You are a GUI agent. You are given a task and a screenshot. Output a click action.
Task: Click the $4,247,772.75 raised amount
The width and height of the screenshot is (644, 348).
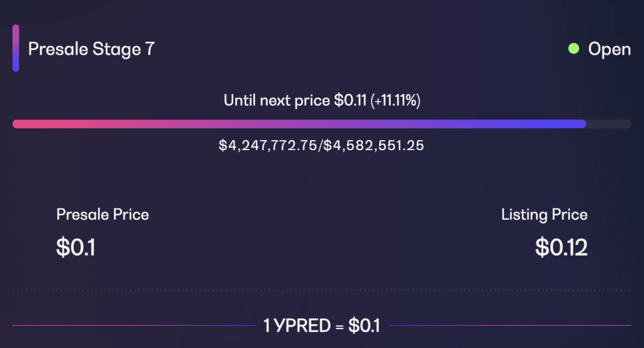[x=268, y=145]
